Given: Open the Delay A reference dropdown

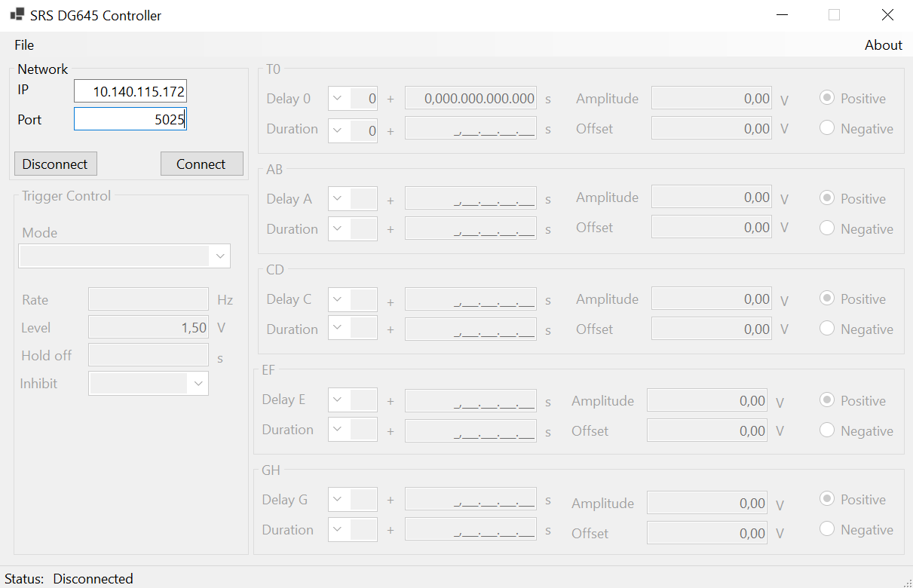Looking at the screenshot, I should (x=352, y=198).
